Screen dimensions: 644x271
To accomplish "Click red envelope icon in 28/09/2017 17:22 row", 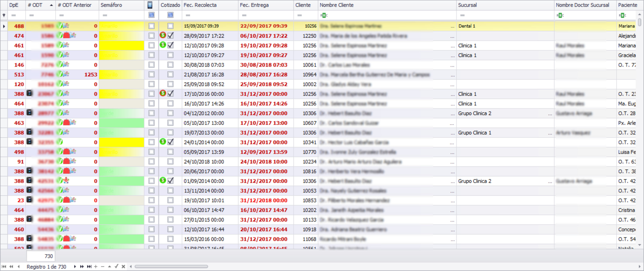I will tap(66, 35).
